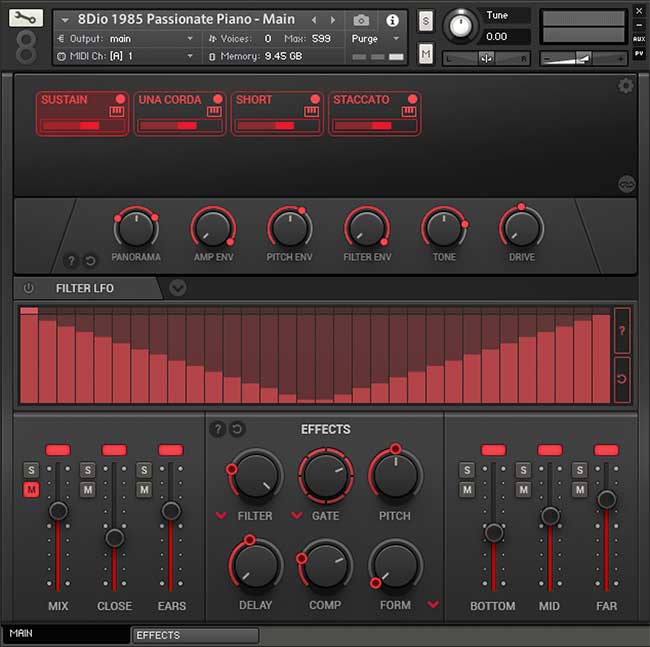Viewport: 650px width, 647px height.
Task: Click the first step of the LFO sequencer
Action: pyautogui.click(x=29, y=355)
